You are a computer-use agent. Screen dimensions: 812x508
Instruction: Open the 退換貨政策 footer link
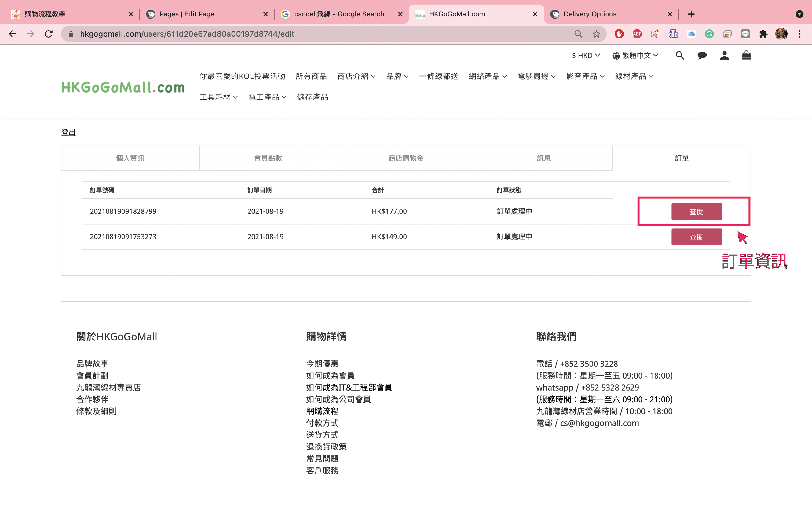click(x=326, y=447)
